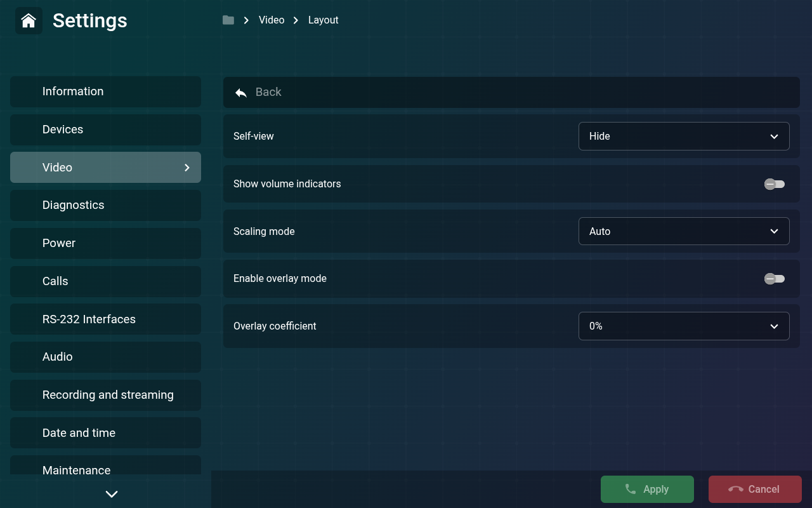Click the folder icon in the breadcrumb
The height and width of the screenshot is (508, 812).
[x=228, y=20]
